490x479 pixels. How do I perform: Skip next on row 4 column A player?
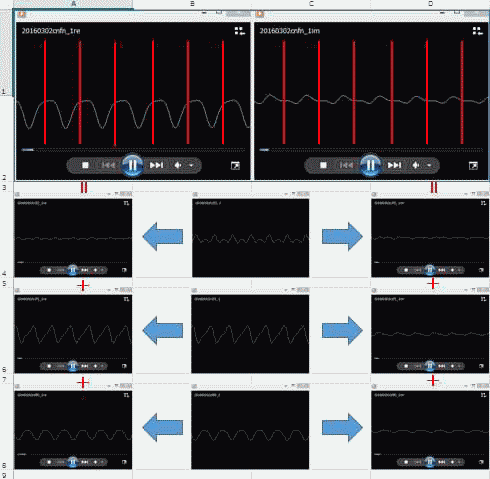pyautogui.click(x=85, y=270)
